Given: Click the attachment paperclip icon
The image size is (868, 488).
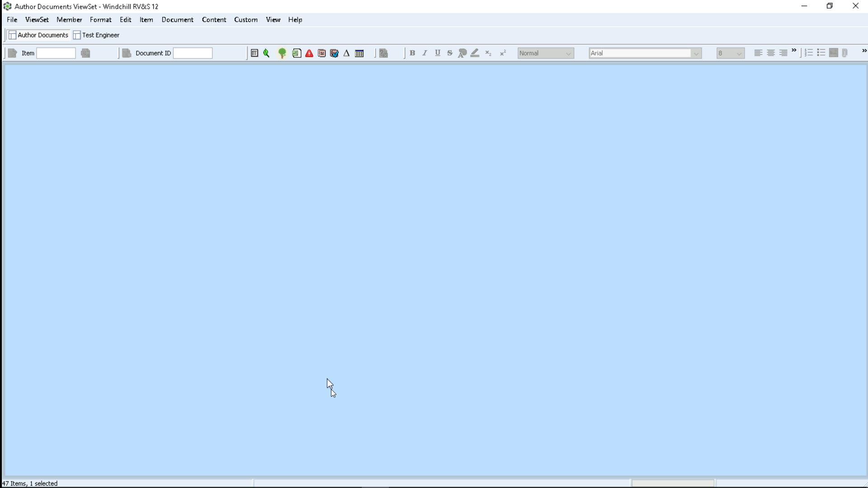Looking at the screenshot, I should pyautogui.click(x=845, y=53).
